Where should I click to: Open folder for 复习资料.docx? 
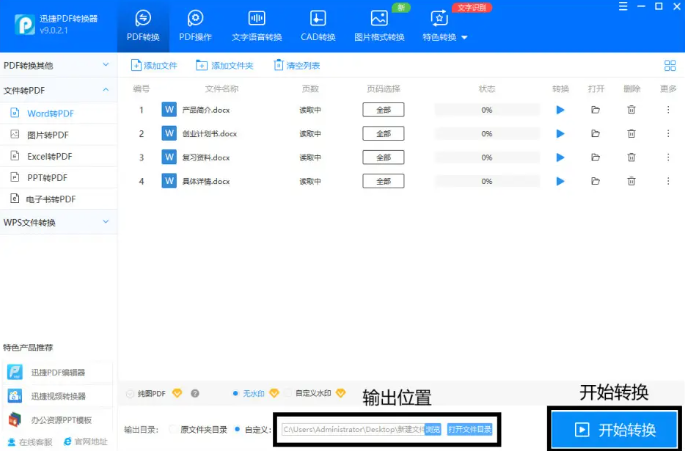point(595,157)
